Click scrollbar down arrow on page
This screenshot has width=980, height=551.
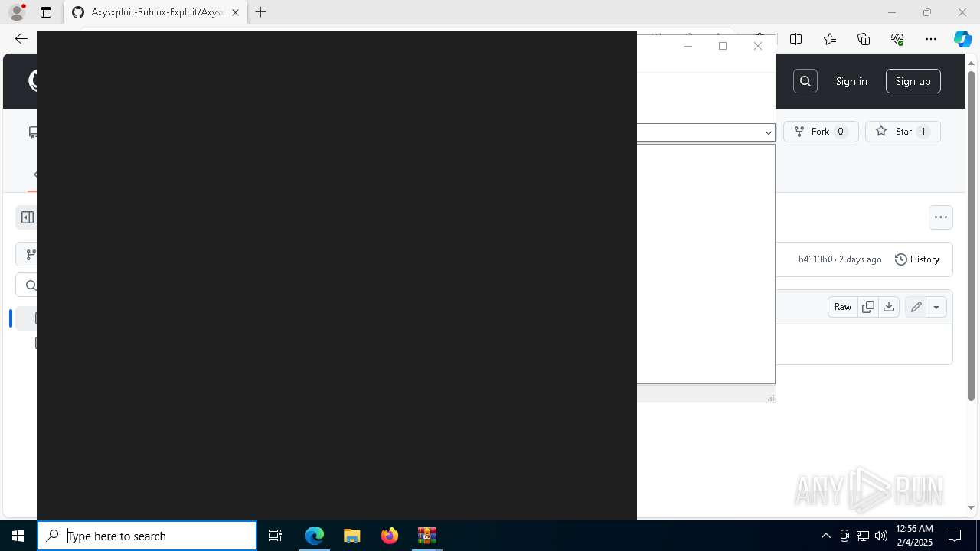point(972,508)
